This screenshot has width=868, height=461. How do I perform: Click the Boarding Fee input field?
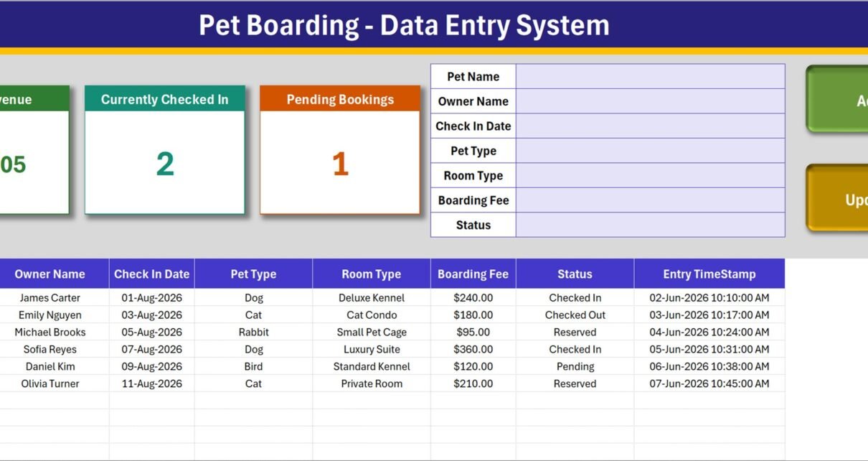(650, 200)
